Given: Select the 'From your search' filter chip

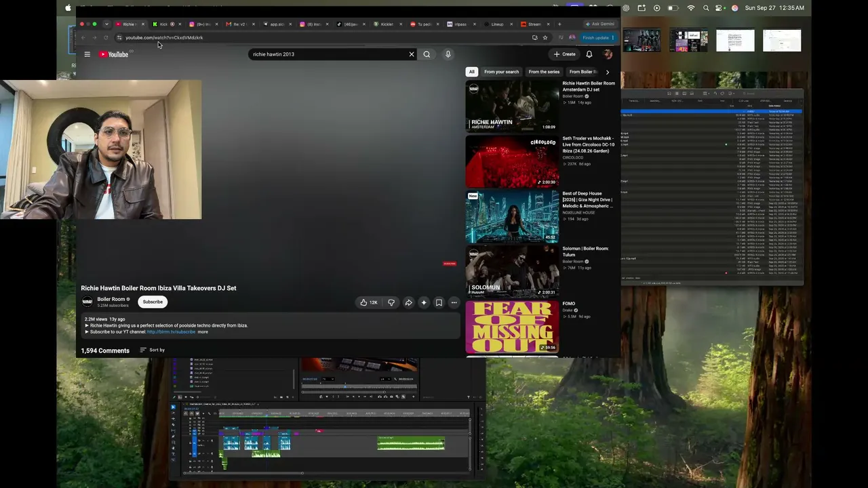Looking at the screenshot, I should pyautogui.click(x=501, y=72).
